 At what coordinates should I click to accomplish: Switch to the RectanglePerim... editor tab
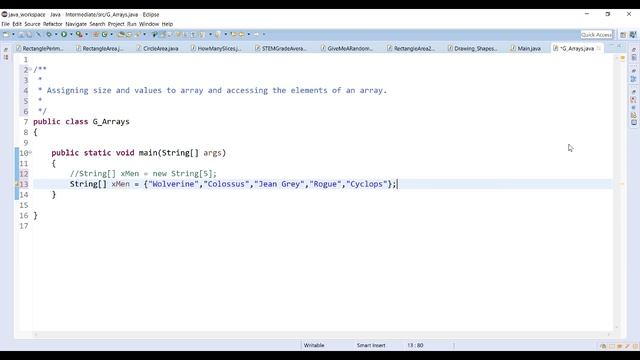[x=40, y=48]
